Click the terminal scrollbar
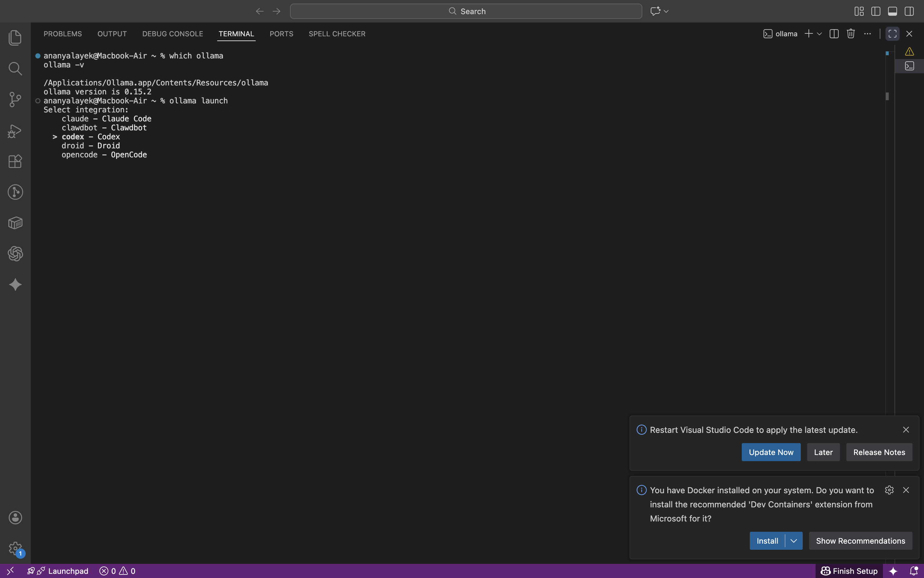The image size is (924, 578). pos(887,96)
